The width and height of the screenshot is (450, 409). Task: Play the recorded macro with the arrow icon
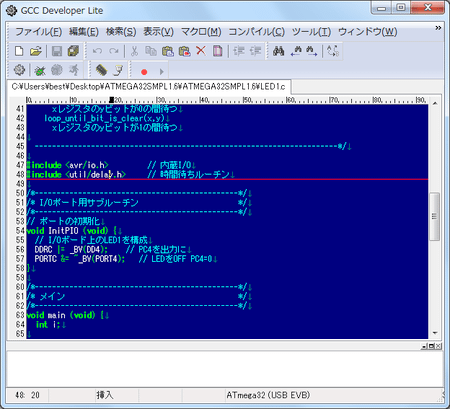point(161,72)
